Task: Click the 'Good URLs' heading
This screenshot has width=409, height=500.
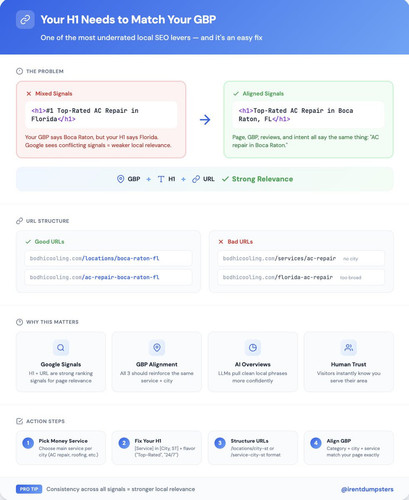Action: (49, 242)
